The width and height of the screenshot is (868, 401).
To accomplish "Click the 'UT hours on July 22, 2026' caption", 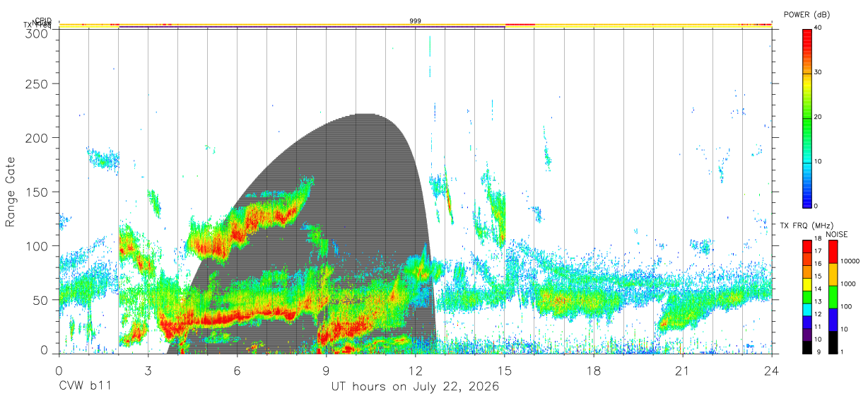I will tap(416, 387).
